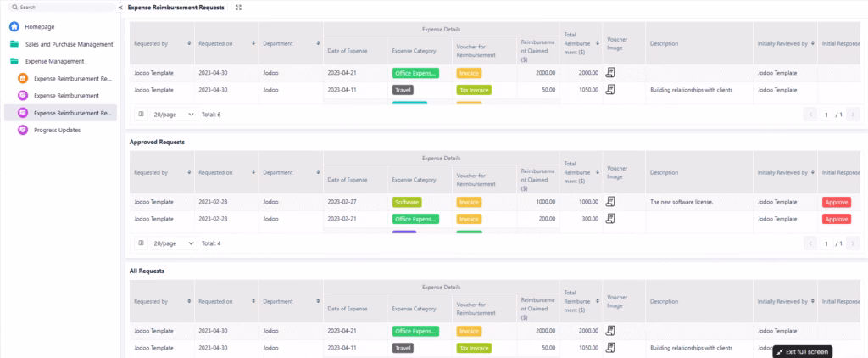The image size is (868, 358).
Task: Select Expense Reimbursement item in sidebar
Action: pyautogui.click(x=66, y=96)
